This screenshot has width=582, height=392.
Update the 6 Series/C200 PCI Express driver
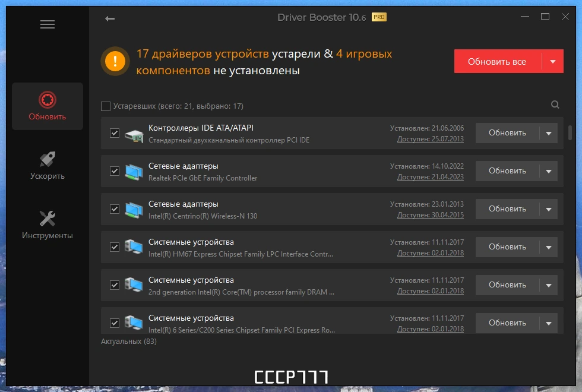[507, 323]
